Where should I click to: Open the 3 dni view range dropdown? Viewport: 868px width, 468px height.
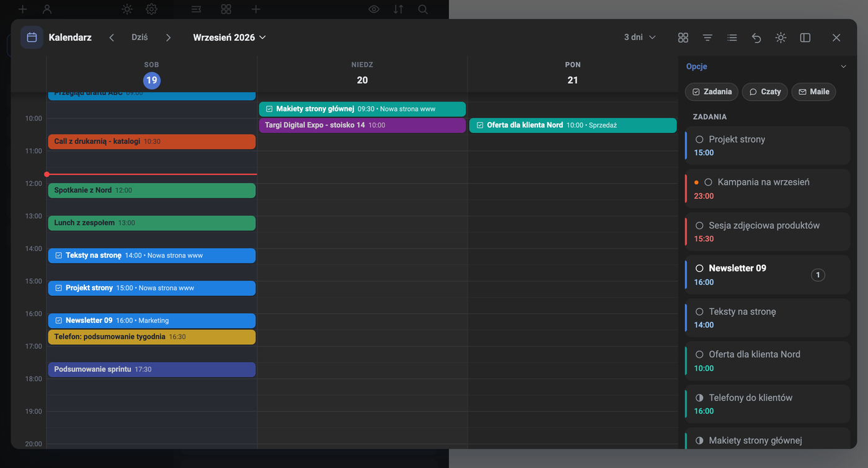pyautogui.click(x=640, y=37)
